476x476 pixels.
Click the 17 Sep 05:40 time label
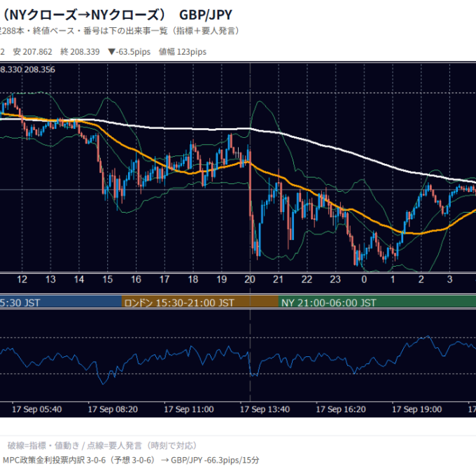point(37,409)
